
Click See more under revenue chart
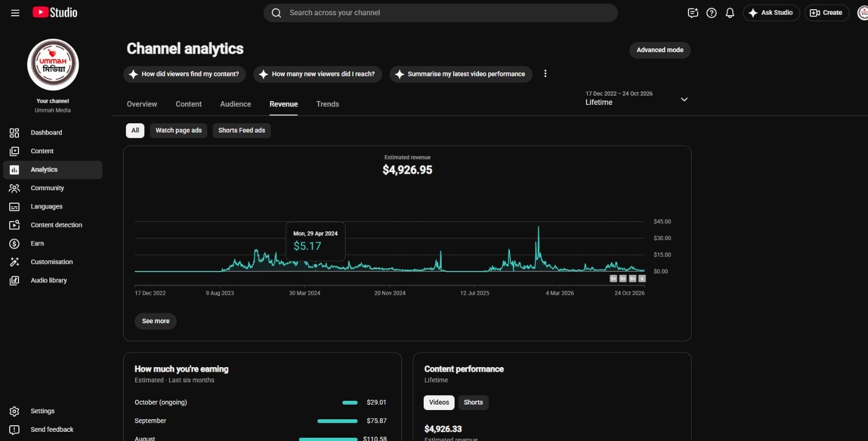(x=156, y=322)
